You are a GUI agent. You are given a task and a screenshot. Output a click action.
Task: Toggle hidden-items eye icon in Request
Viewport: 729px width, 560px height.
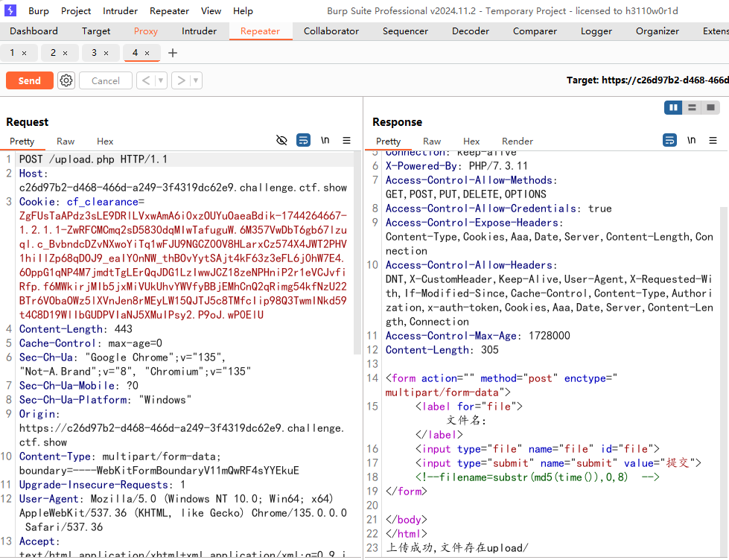(x=281, y=140)
